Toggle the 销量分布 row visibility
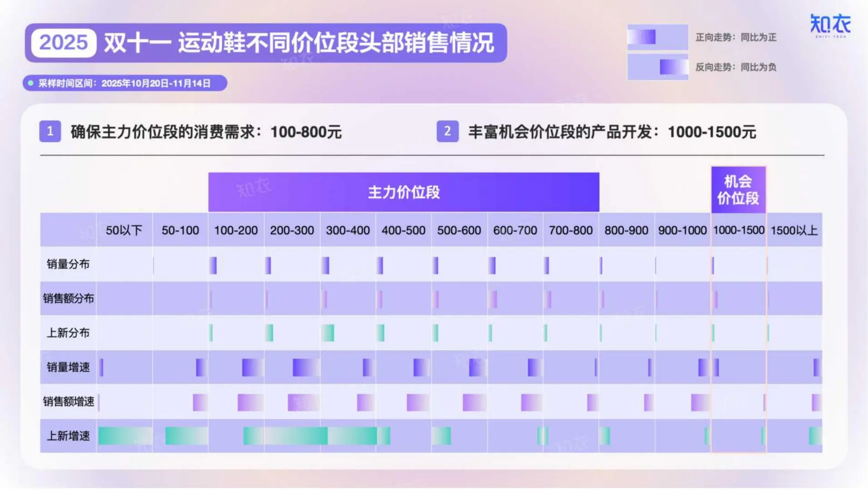Viewport: 868px width, 490px height. (x=68, y=264)
